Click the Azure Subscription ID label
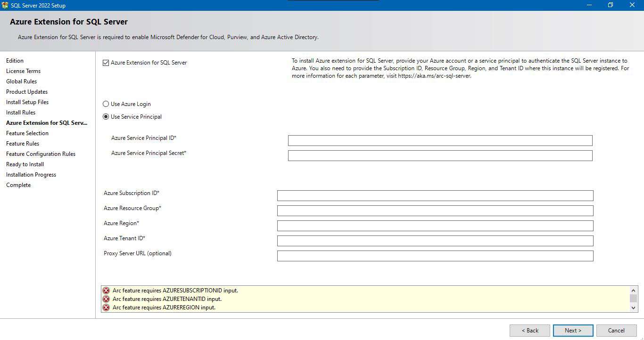This screenshot has width=644, height=340. (132, 193)
